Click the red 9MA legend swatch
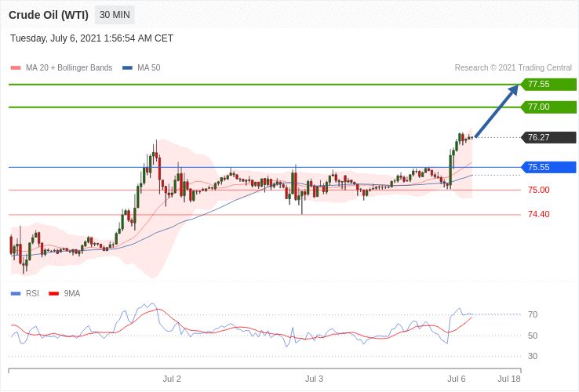Viewport: 579px width, 392px height. (54, 294)
